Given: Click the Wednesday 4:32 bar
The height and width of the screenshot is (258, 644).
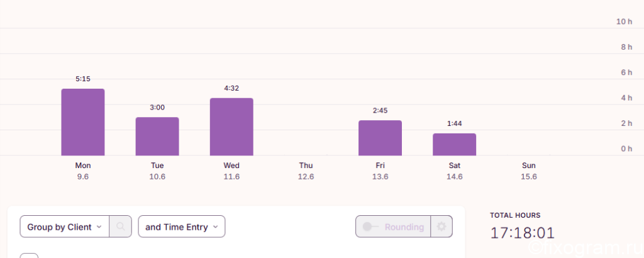Looking at the screenshot, I should pyautogui.click(x=231, y=126).
